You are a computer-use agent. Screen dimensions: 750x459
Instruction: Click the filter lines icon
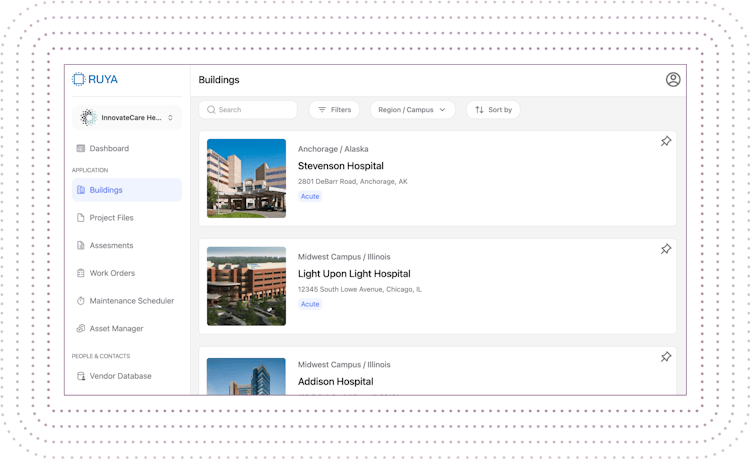click(x=322, y=109)
